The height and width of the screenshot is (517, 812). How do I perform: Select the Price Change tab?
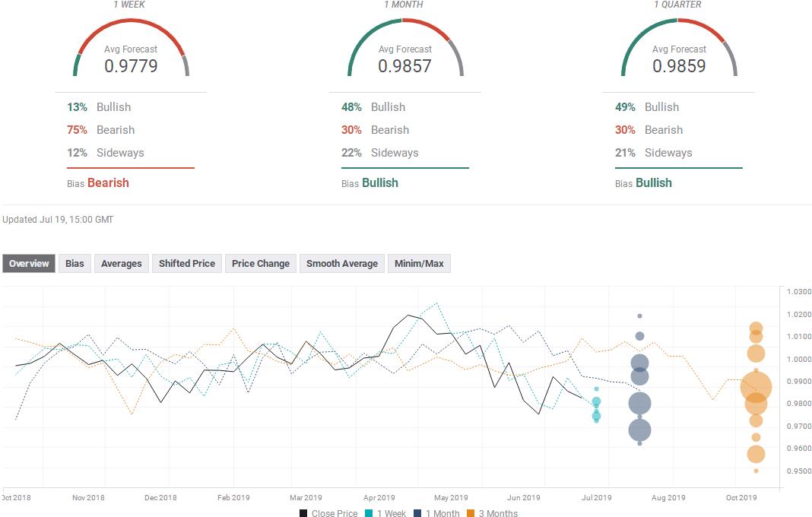pos(261,263)
